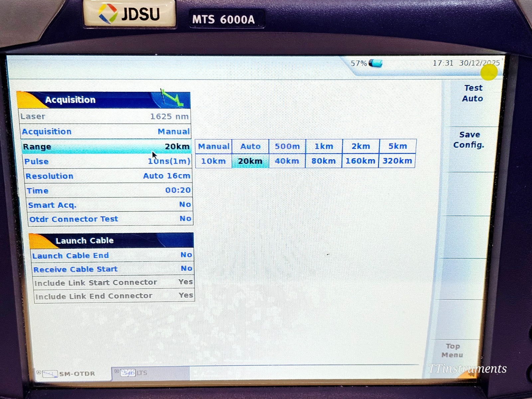Open the Acquisition mode selector
This screenshot has width=532, height=399.
[106, 131]
